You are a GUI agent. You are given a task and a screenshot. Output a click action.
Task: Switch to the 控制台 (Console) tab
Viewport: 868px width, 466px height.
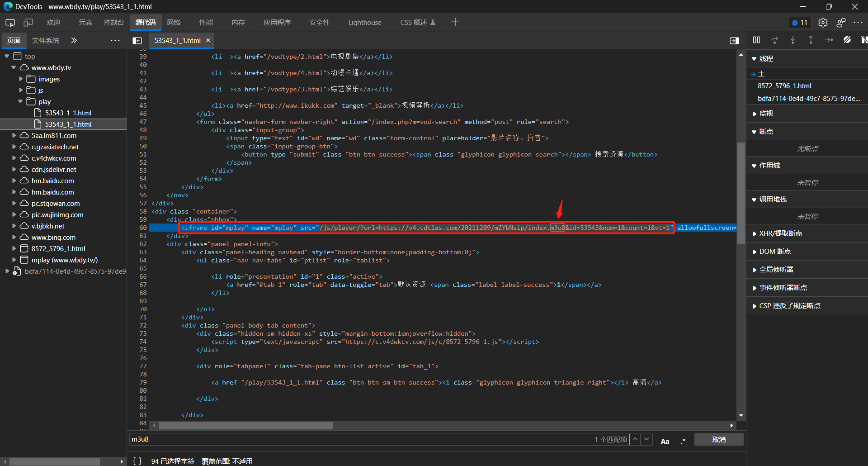(113, 23)
